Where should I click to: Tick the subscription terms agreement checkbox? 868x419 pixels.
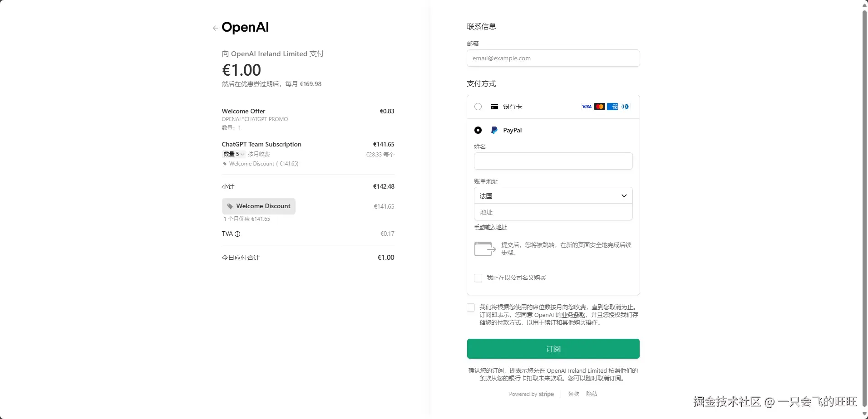click(x=471, y=307)
